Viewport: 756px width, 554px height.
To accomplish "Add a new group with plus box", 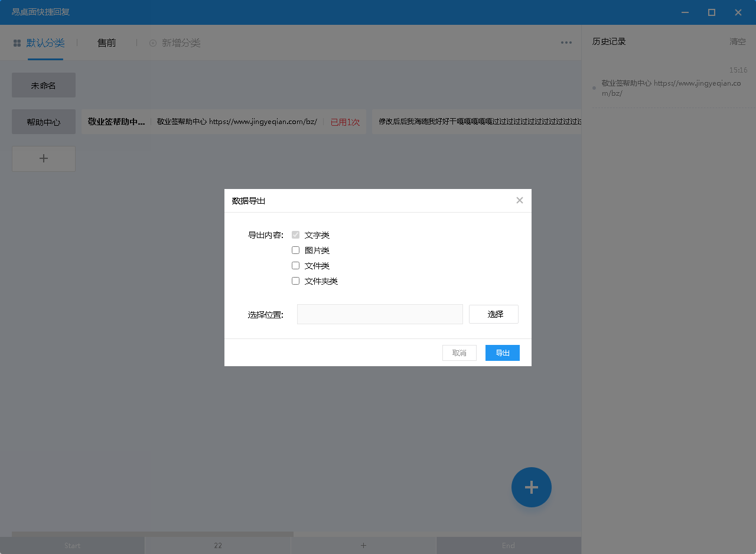I will (x=44, y=158).
